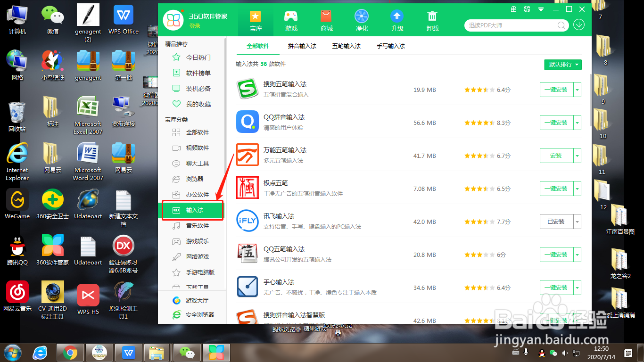Open the 游戏 gamepad tab
This screenshot has width=644, height=362.
point(291,21)
